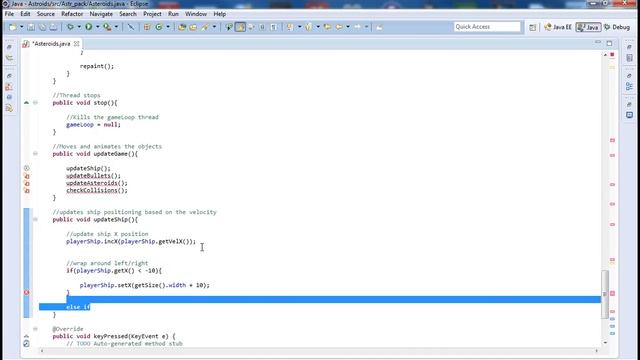Click the error marker beside checkCollisions()
Screen dimensions: 640x360
[x=27, y=191]
